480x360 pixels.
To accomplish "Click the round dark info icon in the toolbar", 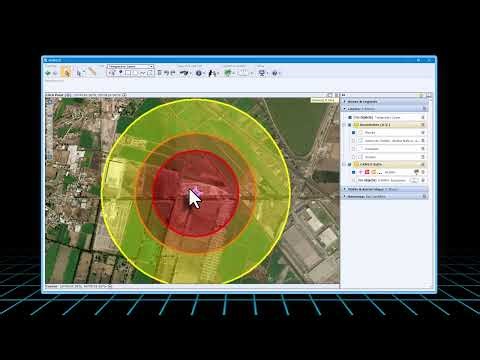I will (199, 73).
